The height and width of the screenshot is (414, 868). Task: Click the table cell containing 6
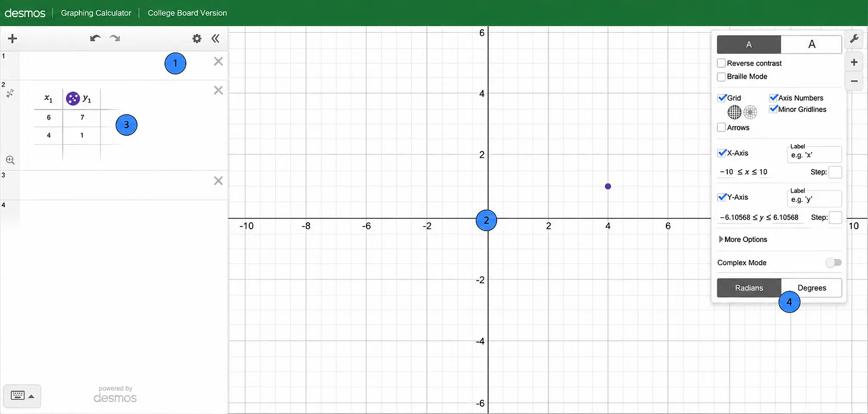pos(48,118)
